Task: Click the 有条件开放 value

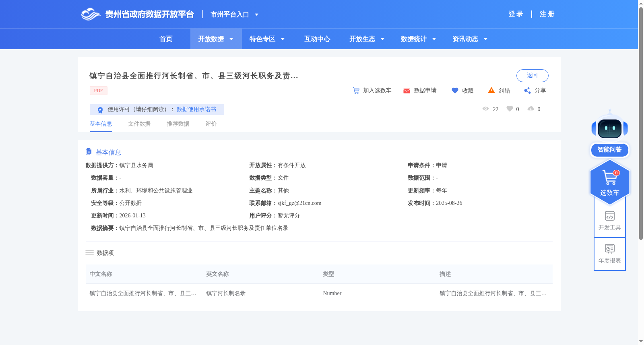Action: click(x=292, y=165)
